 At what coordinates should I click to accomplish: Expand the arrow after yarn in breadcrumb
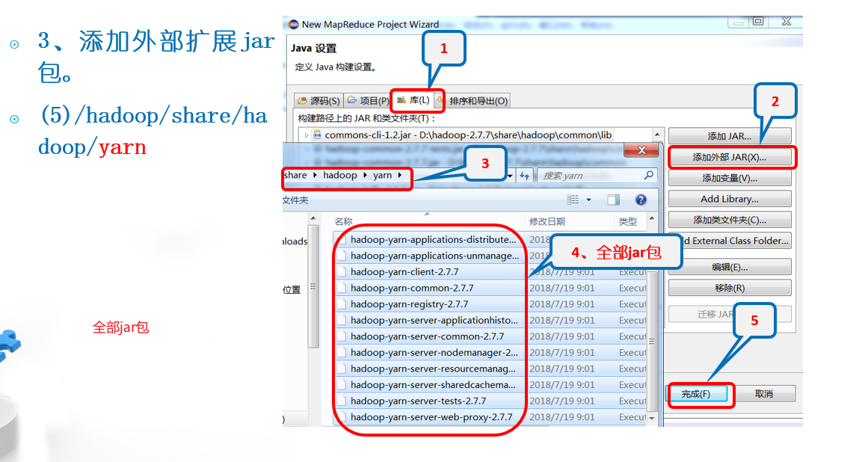point(400,175)
